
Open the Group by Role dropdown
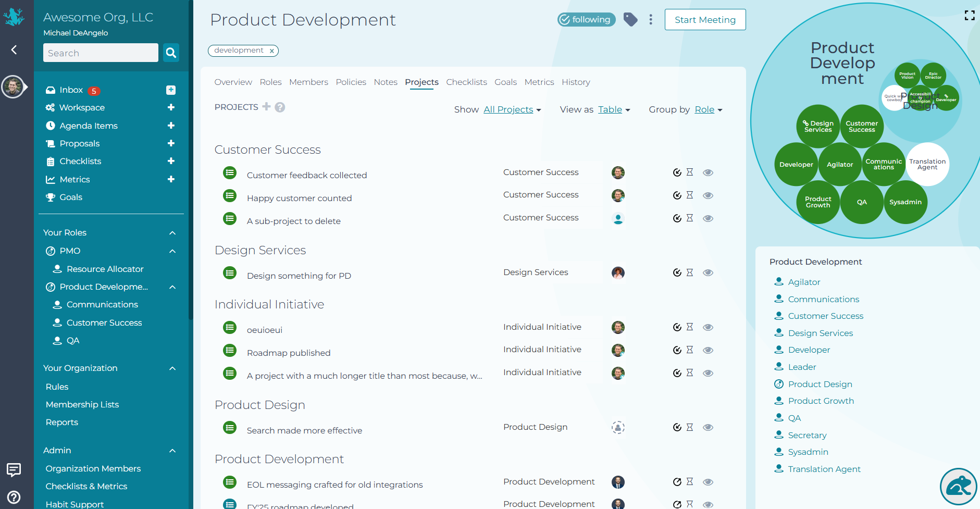coord(709,109)
